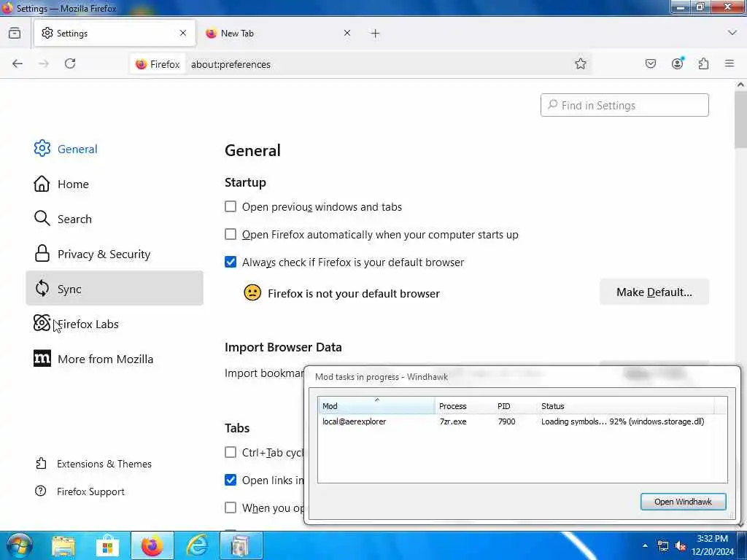
Task: Toggle the Ctrl+Tab cycles checkbox
Action: [231, 452]
